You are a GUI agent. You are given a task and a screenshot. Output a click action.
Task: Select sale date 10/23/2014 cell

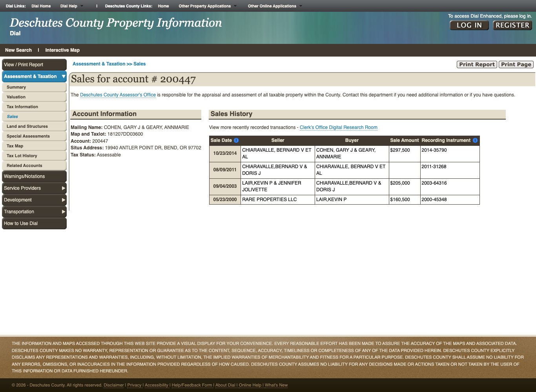pos(225,153)
